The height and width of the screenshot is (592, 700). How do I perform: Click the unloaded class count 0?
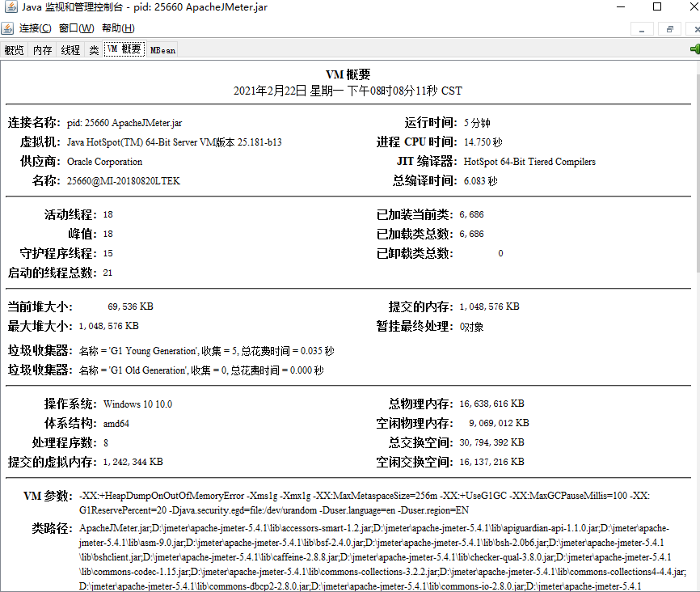500,253
